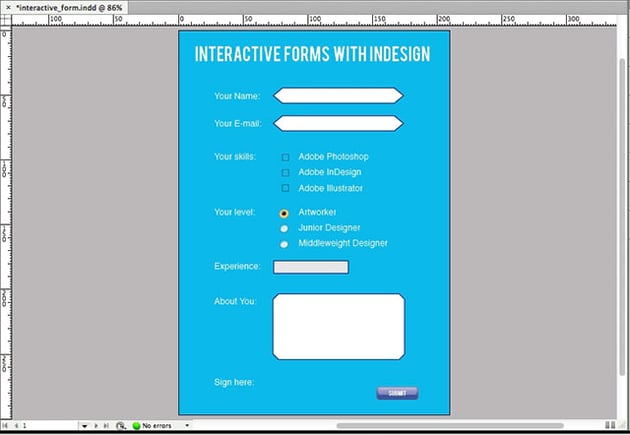Click the Your Name text field
Image resolution: width=630 pixels, height=435 pixels.
(338, 96)
